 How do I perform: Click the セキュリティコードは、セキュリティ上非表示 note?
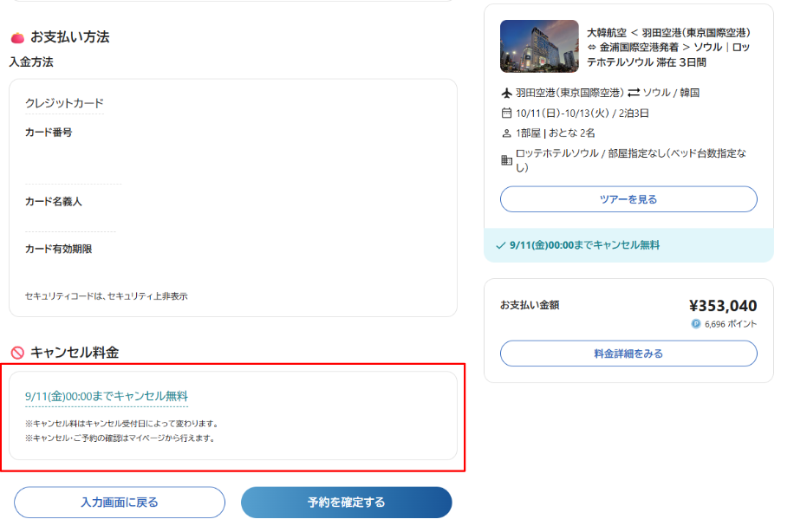(x=107, y=296)
